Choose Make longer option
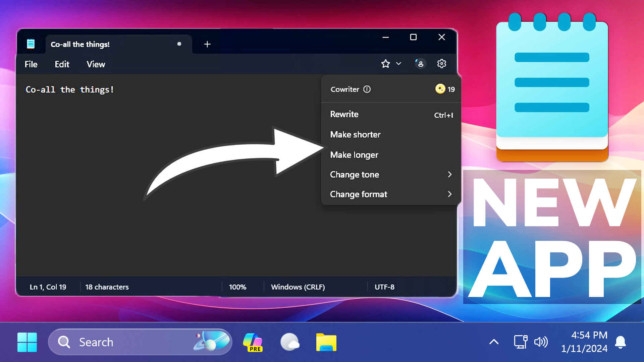The height and width of the screenshot is (362, 644). point(391,155)
